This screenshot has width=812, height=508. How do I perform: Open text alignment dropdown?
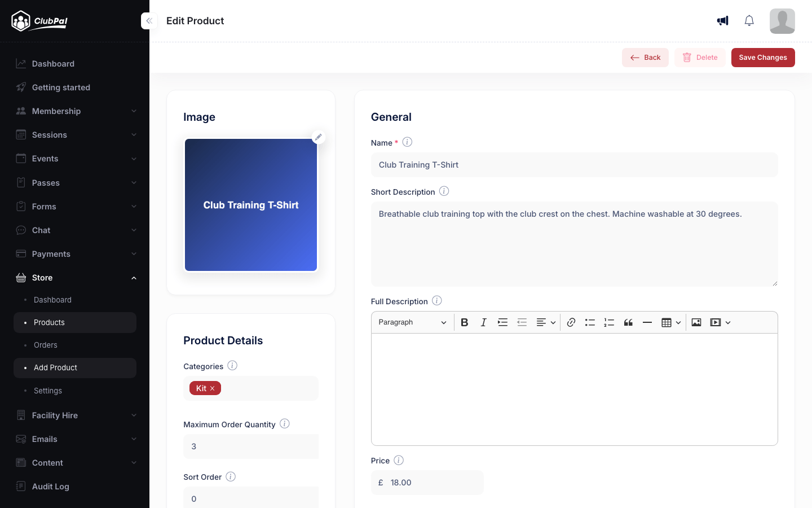pos(545,322)
